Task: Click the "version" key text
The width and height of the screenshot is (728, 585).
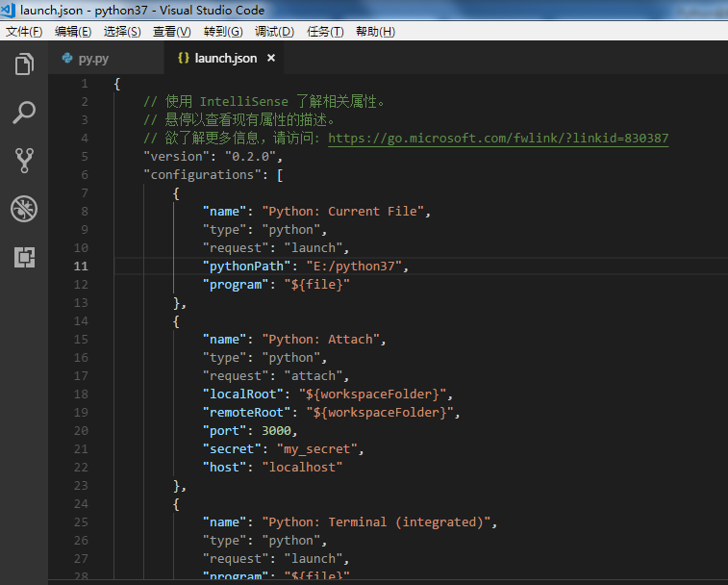Action: [x=176, y=157]
